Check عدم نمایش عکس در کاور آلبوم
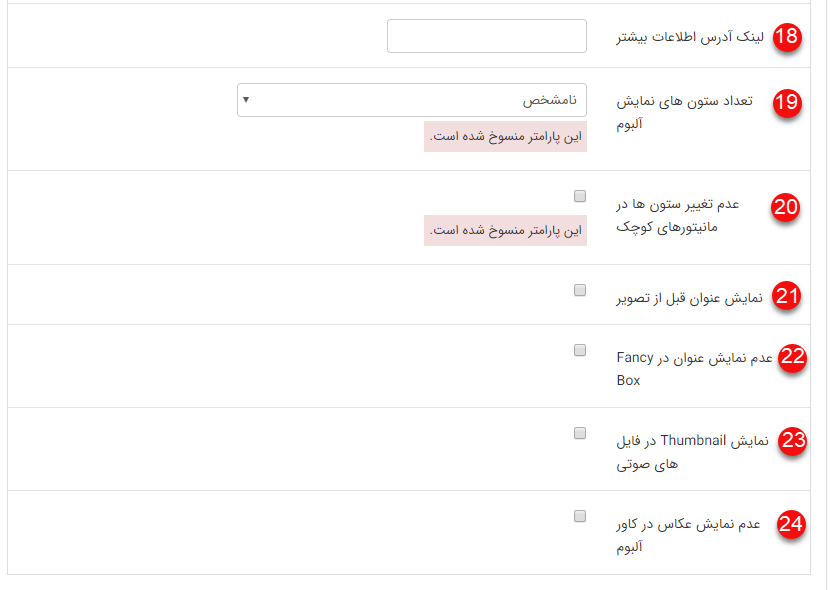The width and height of the screenshot is (831, 590). [580, 516]
